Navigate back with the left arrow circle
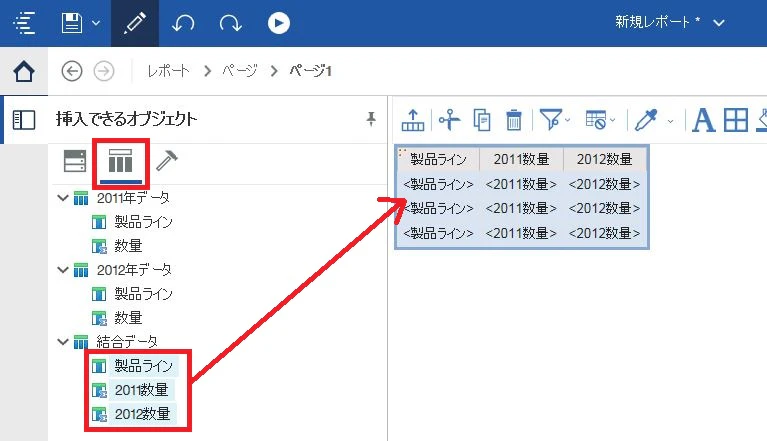Viewport: 767px width, 441px height. click(72, 71)
